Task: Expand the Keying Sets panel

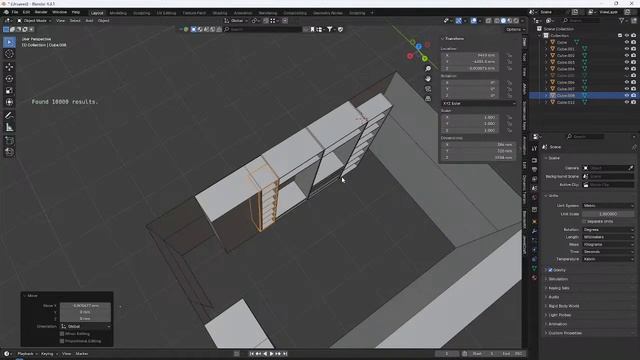Action: coord(559,288)
